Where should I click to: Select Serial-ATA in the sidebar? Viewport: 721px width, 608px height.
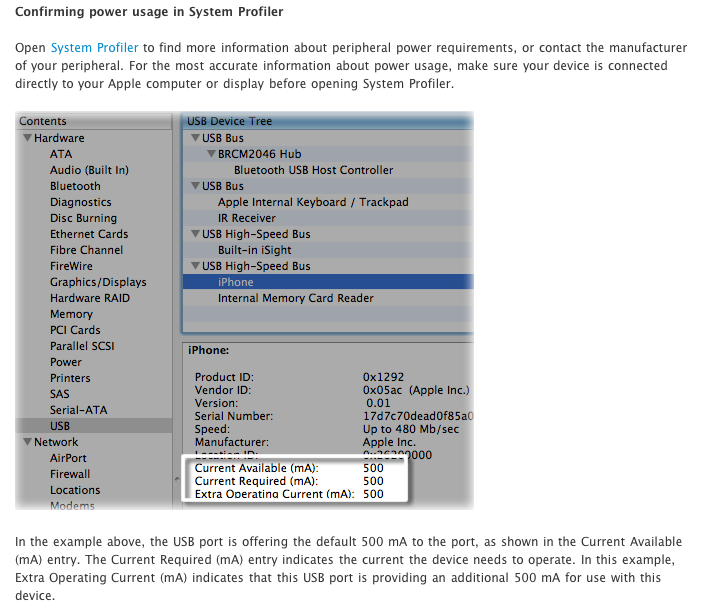(79, 410)
